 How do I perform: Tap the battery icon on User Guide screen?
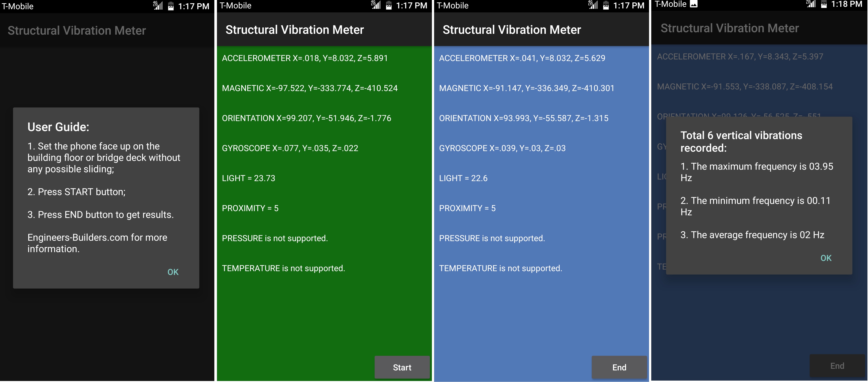[171, 6]
